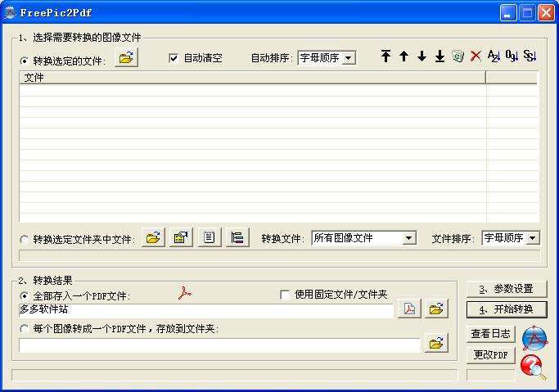Browse for a folder in 转换选定文件夹中文件 row
The height and width of the screenshot is (392, 559).
[x=153, y=237]
